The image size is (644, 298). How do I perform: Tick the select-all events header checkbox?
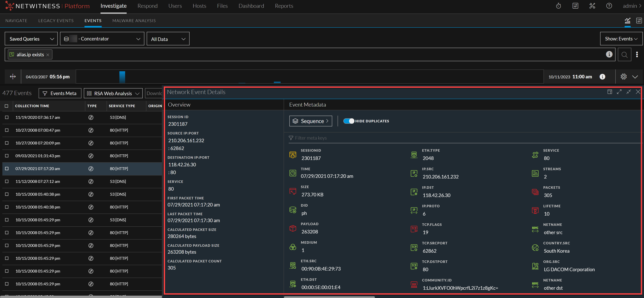7,106
